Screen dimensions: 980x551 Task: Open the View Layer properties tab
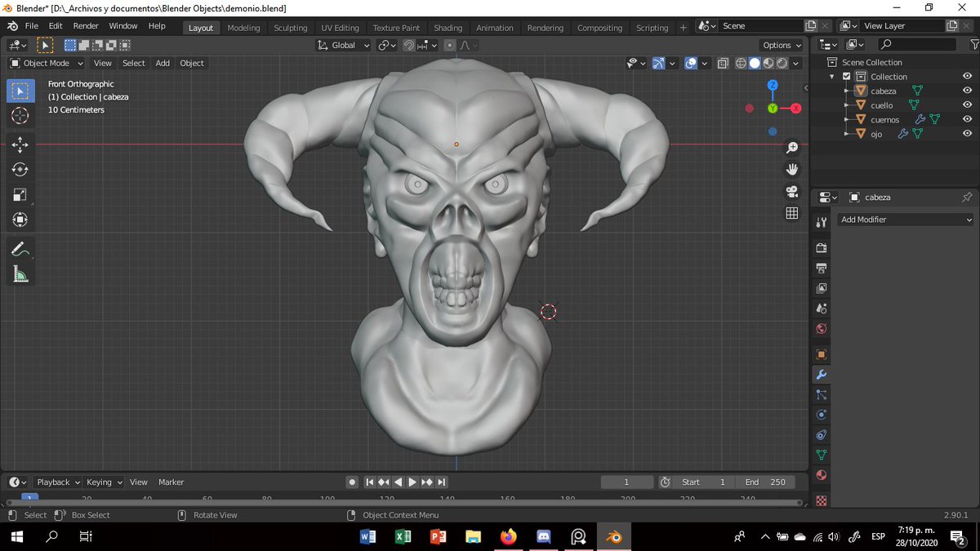click(x=822, y=288)
